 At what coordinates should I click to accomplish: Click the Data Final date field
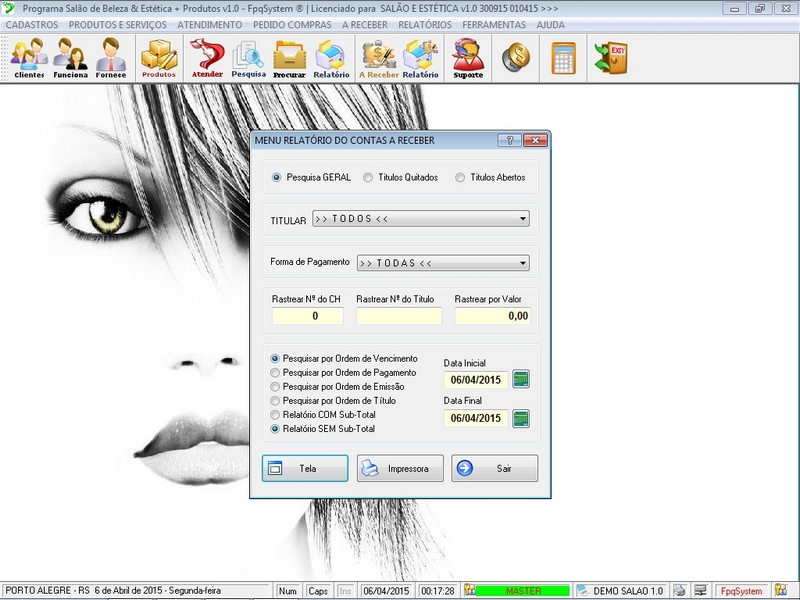coord(476,418)
